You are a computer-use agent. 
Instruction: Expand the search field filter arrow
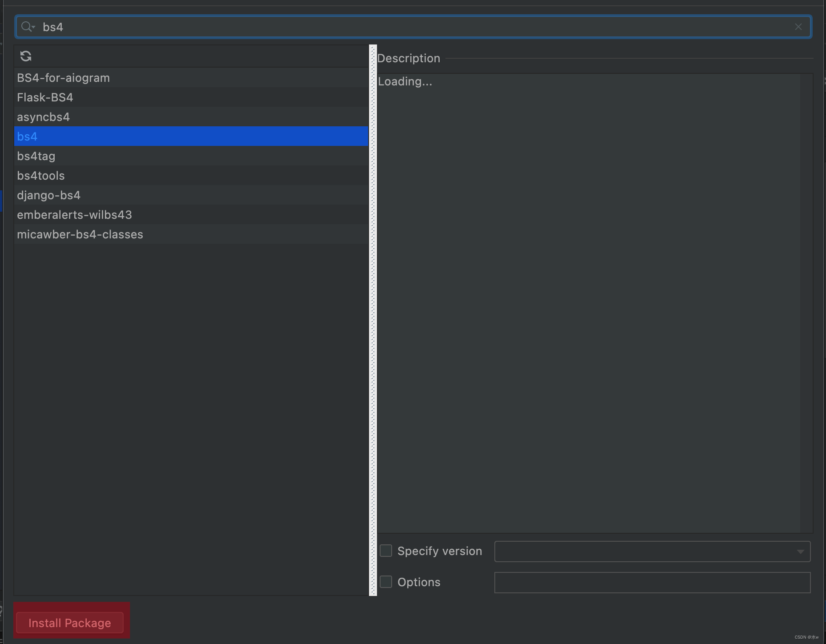coord(33,28)
